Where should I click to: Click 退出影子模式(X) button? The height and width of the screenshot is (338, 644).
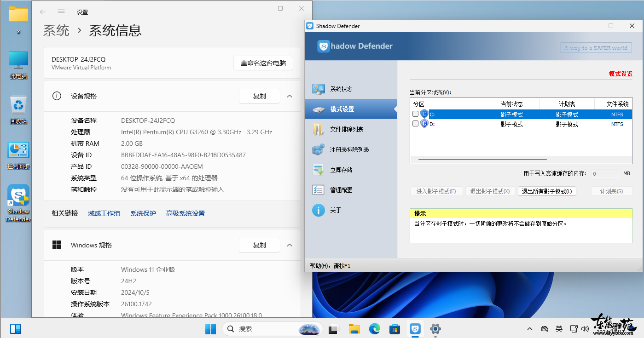(490, 191)
